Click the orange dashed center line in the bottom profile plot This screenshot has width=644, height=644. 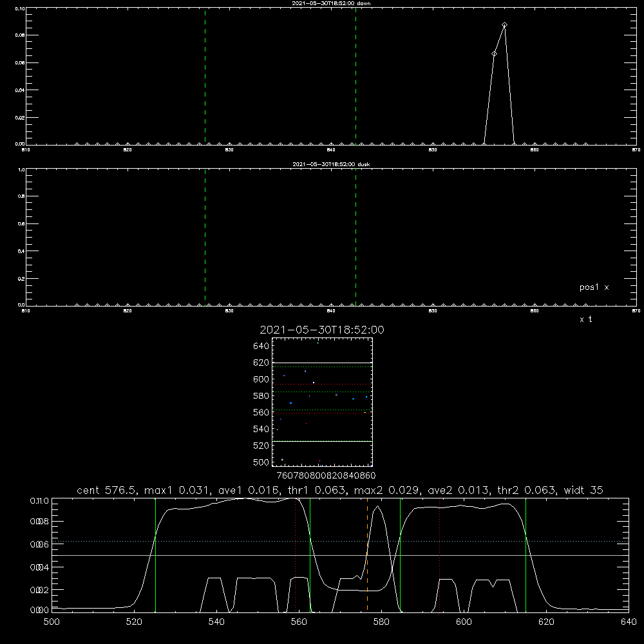367,554
